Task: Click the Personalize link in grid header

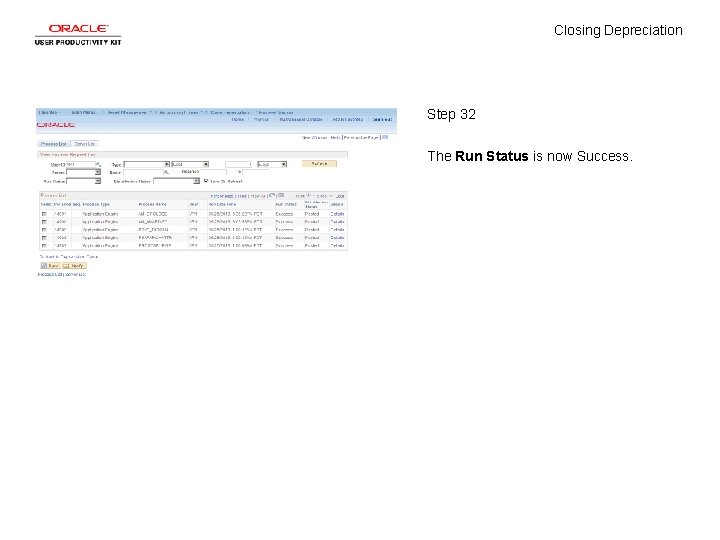Action: [222, 196]
